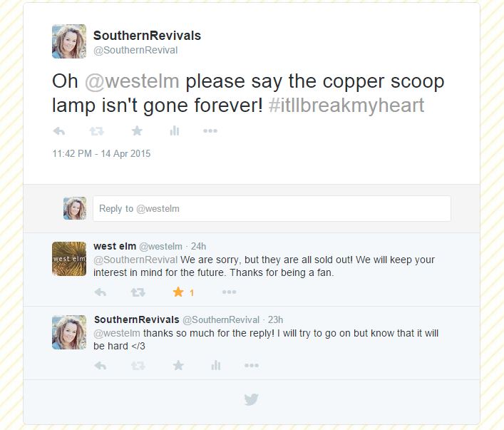Click the '11:42 PM - 14 Apr 2015' timestamp
Screen dimensions: 504x430
click(x=101, y=153)
